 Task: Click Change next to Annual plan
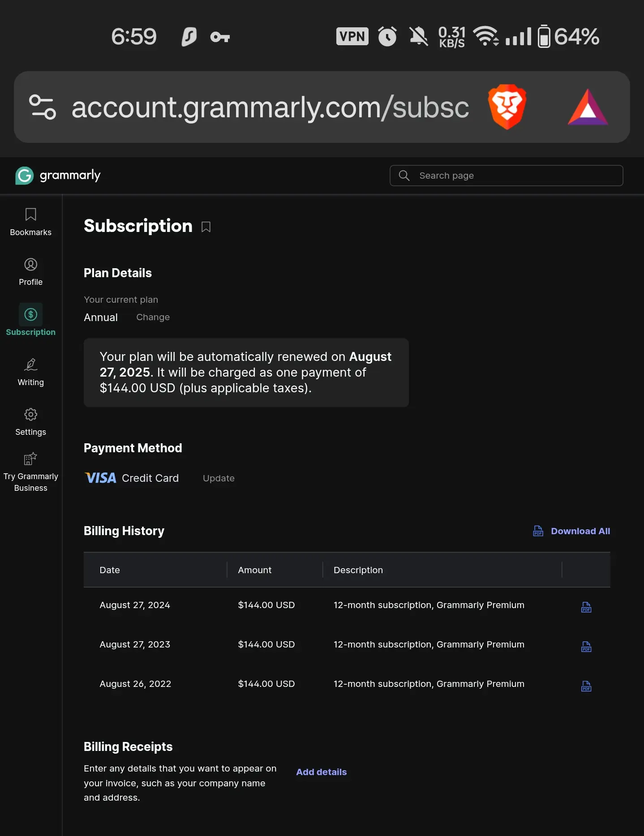coord(153,317)
